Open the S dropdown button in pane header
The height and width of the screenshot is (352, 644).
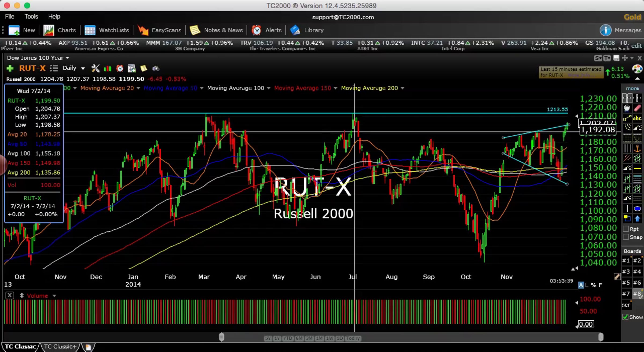(598, 58)
